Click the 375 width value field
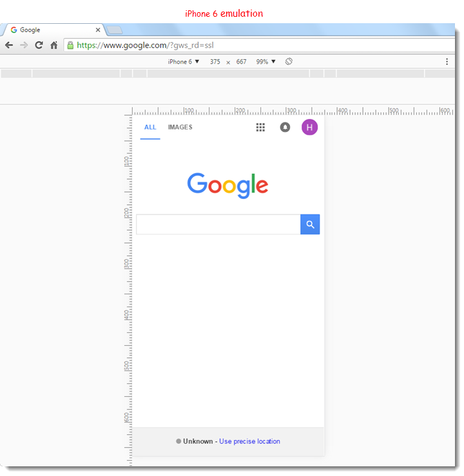Viewport: 464px width, 476px height. pos(215,62)
